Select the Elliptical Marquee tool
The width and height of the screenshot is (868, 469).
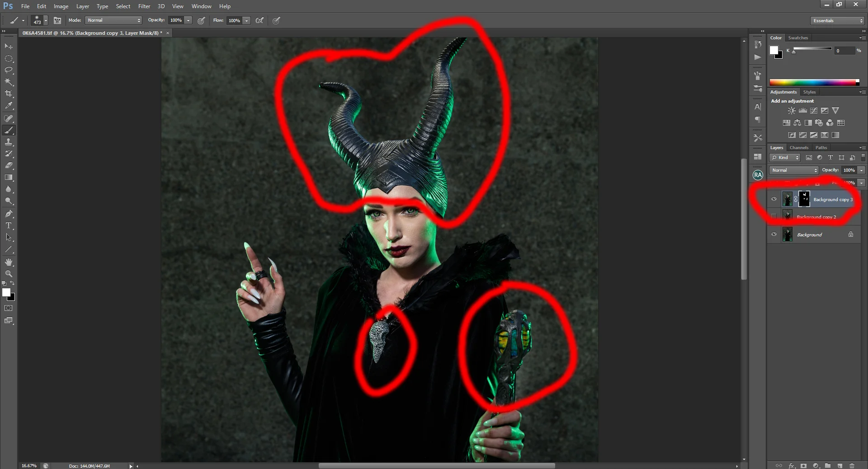(x=9, y=59)
